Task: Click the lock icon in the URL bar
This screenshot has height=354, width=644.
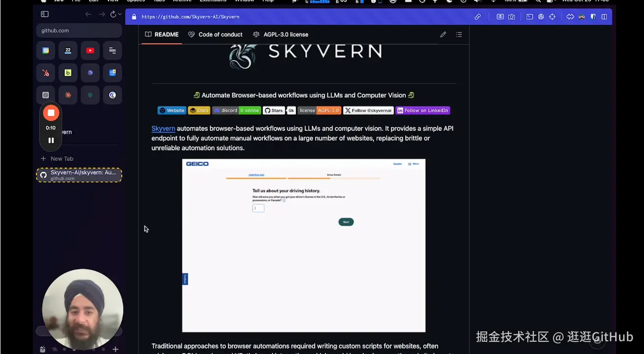Action: click(134, 17)
